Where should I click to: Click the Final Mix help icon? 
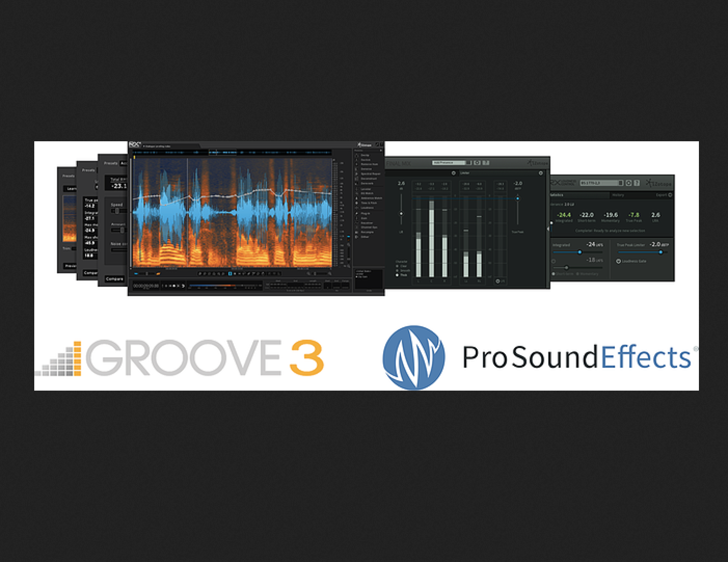point(486,163)
